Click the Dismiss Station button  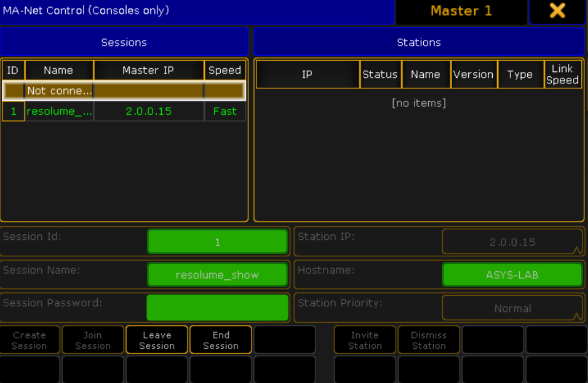tap(429, 340)
